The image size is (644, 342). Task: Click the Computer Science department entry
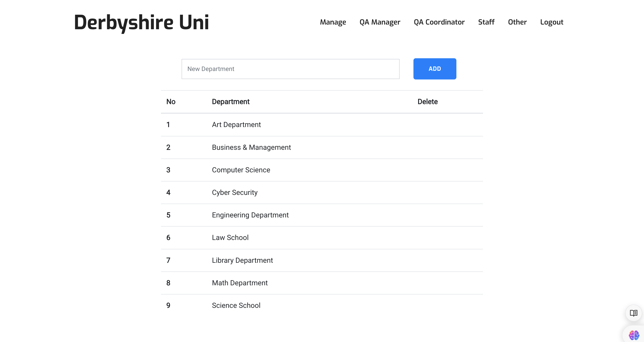[241, 170]
